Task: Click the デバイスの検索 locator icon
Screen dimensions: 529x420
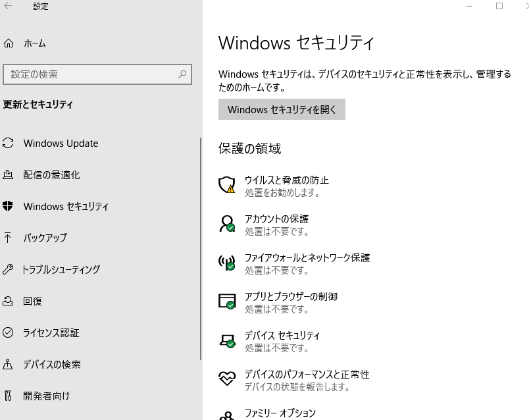Action: tap(8, 364)
